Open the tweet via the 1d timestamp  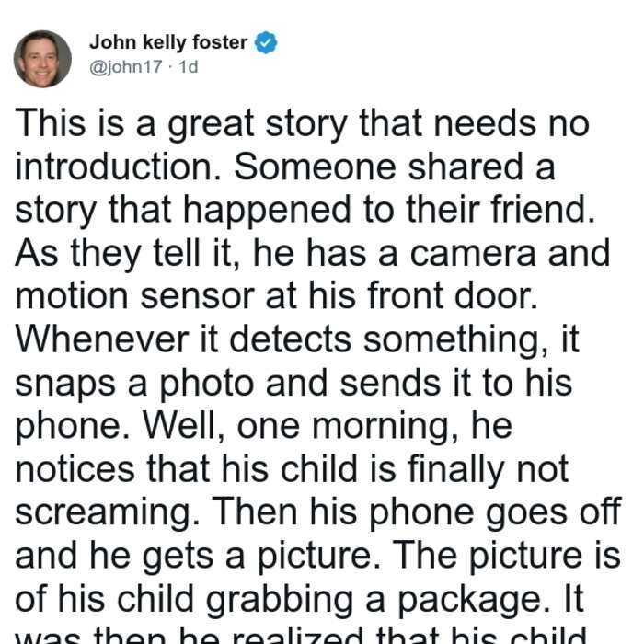pyautogui.click(x=189, y=67)
